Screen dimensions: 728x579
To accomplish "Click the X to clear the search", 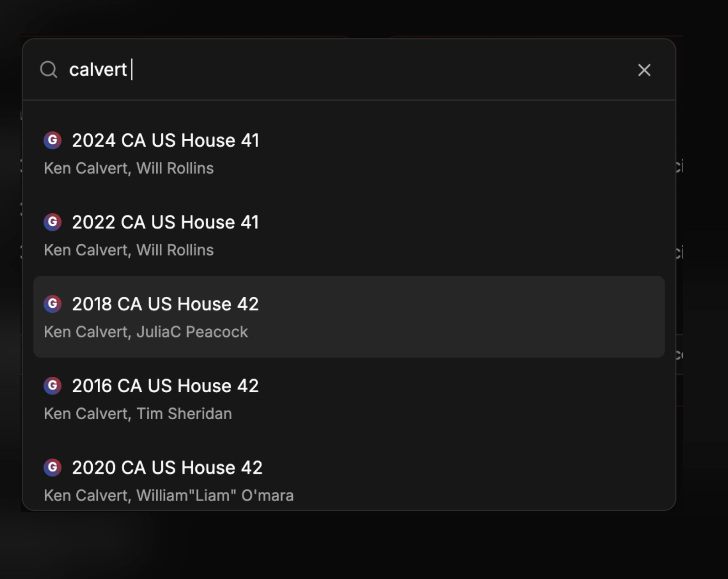I will 644,70.
